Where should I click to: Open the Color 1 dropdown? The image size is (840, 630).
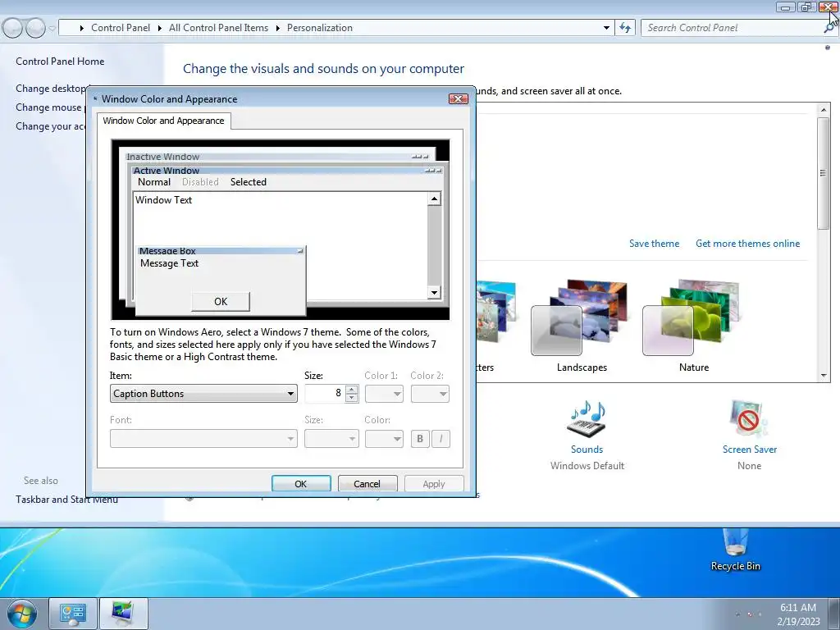[x=384, y=394]
